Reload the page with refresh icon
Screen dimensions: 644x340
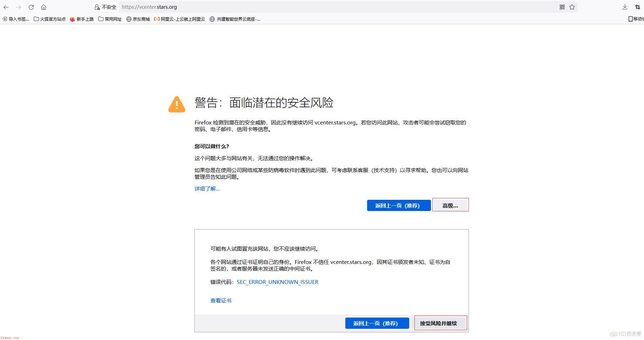(31, 7)
